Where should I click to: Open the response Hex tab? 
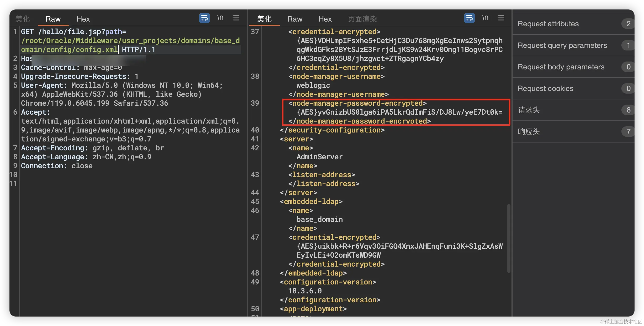[325, 19]
